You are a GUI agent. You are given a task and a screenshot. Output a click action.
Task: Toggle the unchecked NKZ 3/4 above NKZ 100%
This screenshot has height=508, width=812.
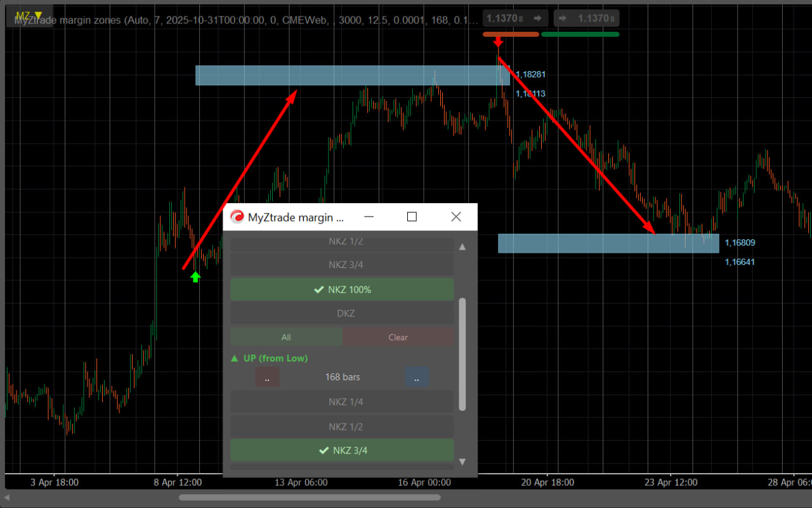pyautogui.click(x=342, y=265)
